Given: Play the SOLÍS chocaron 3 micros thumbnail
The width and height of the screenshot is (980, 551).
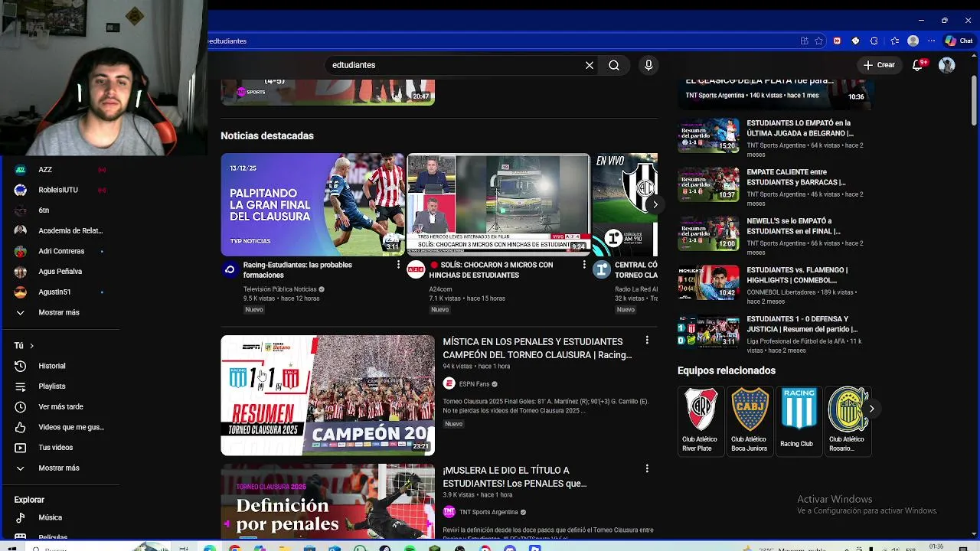Looking at the screenshot, I should [x=498, y=204].
